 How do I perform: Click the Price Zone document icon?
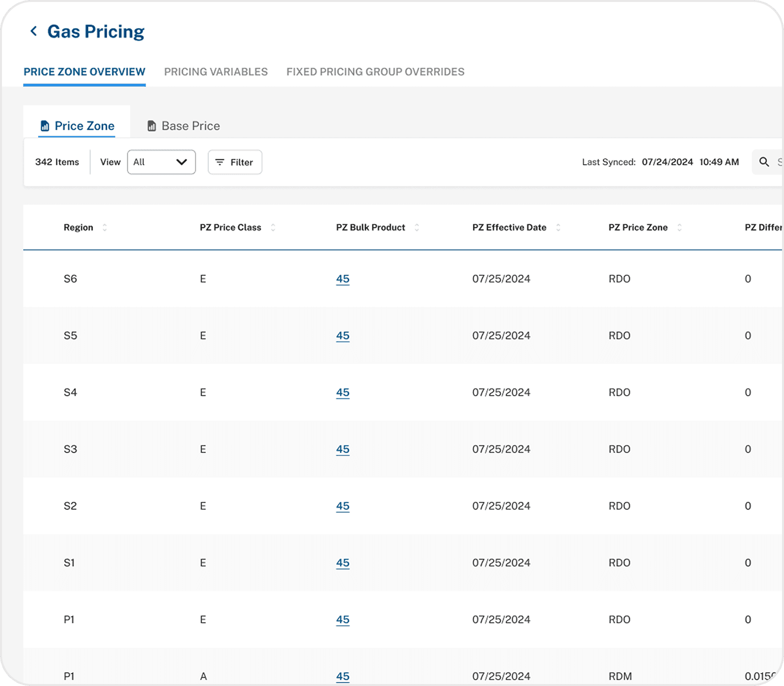[x=45, y=126]
